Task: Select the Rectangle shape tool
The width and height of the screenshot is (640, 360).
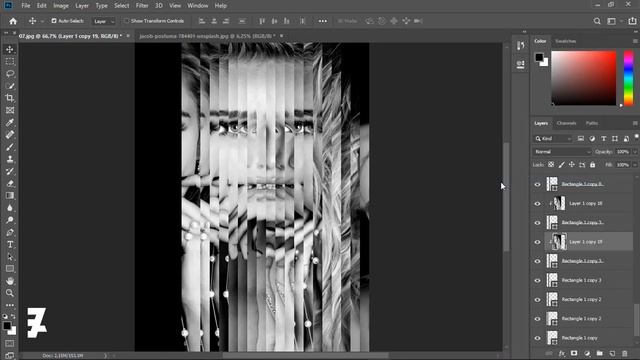Action: pyautogui.click(x=10, y=269)
